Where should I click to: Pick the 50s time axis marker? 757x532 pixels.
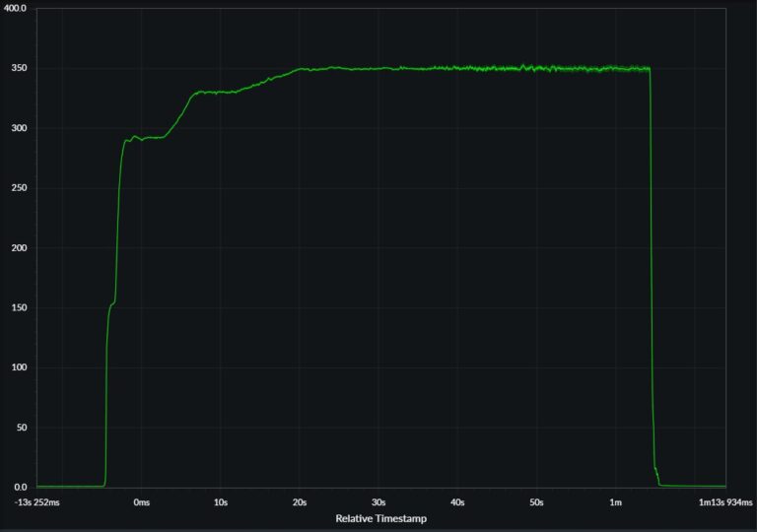click(x=536, y=502)
